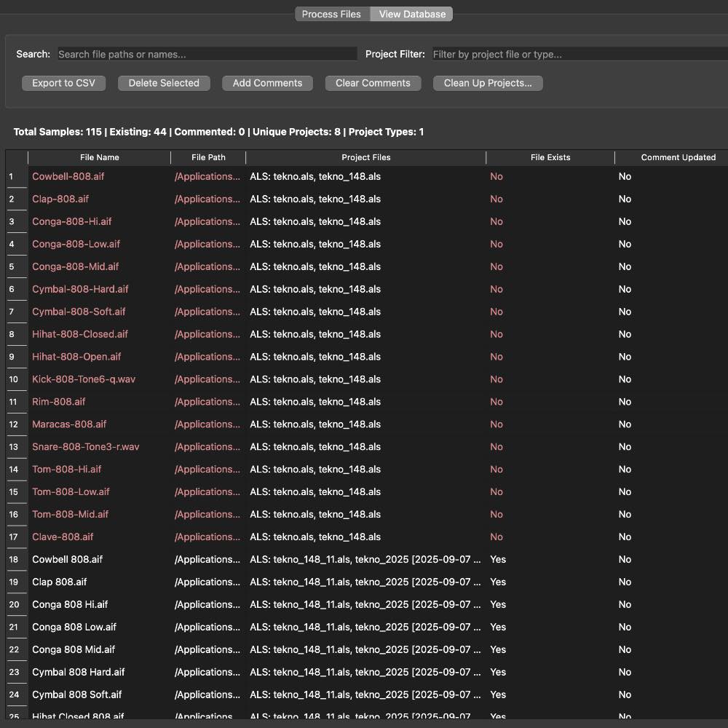This screenshot has height=728, width=728.
Task: Select the View Database tab
Action: [412, 14]
